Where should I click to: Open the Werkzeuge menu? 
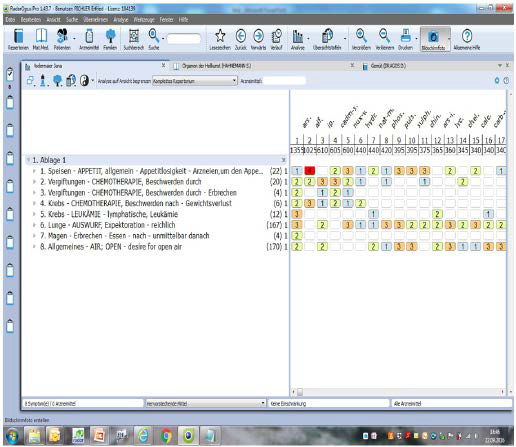point(144,20)
